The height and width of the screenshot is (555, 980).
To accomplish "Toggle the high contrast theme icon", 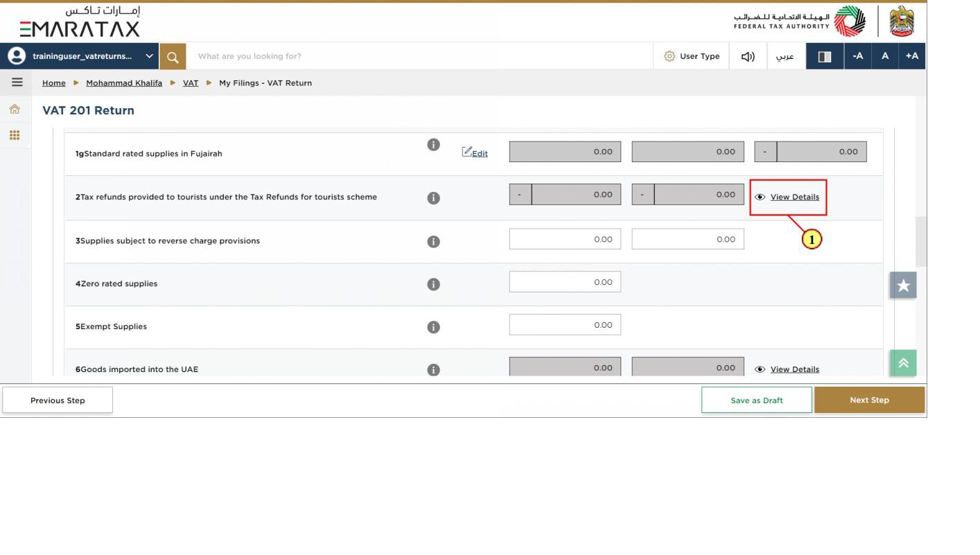I will (825, 56).
